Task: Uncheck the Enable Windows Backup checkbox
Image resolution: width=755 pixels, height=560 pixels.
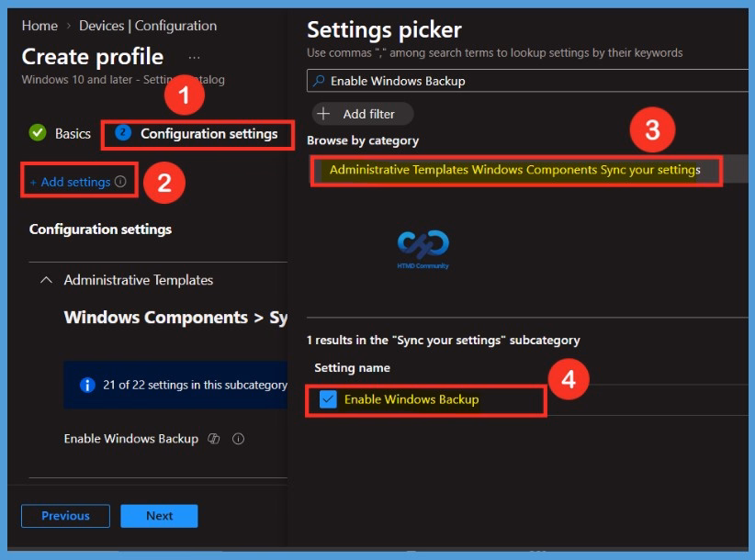Action: [x=328, y=399]
